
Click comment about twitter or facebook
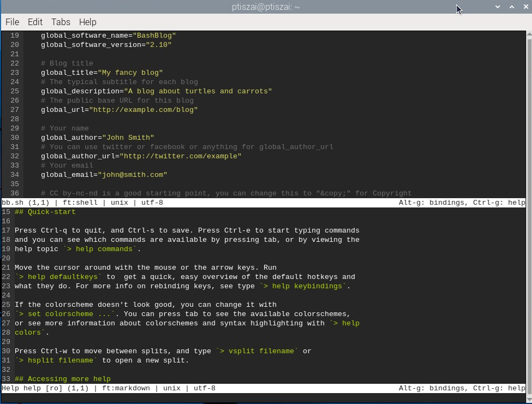(187, 147)
